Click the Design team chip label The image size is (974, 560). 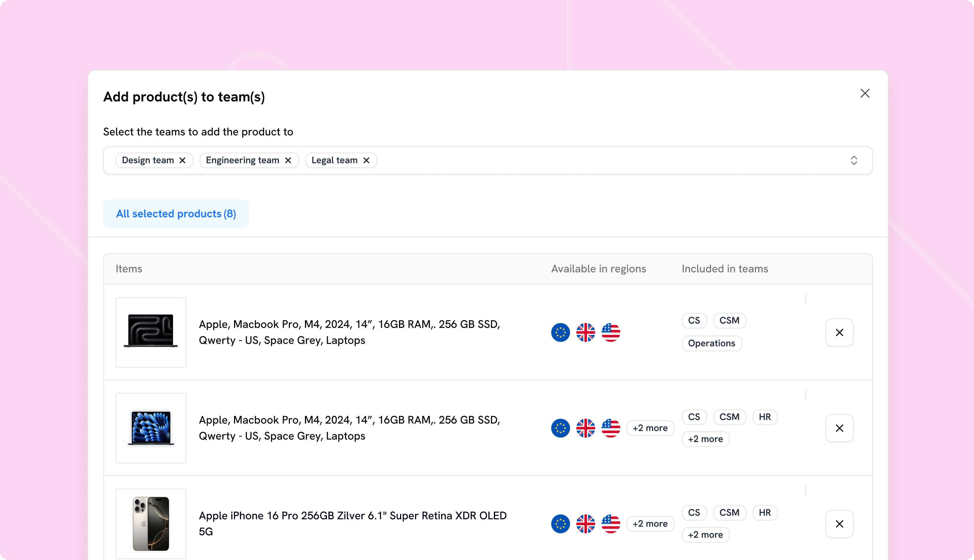148,160
